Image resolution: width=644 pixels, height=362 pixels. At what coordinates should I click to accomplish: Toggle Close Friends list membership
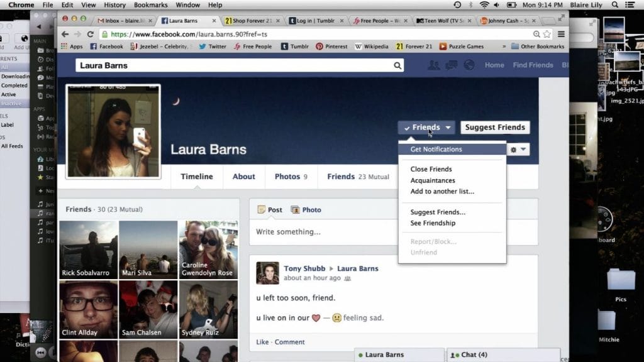431,169
